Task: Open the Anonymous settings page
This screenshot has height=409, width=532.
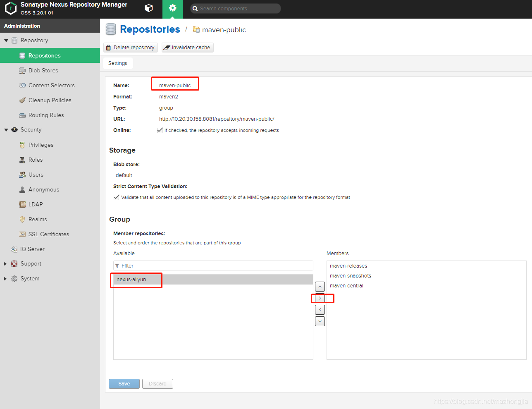Action: click(x=50, y=189)
